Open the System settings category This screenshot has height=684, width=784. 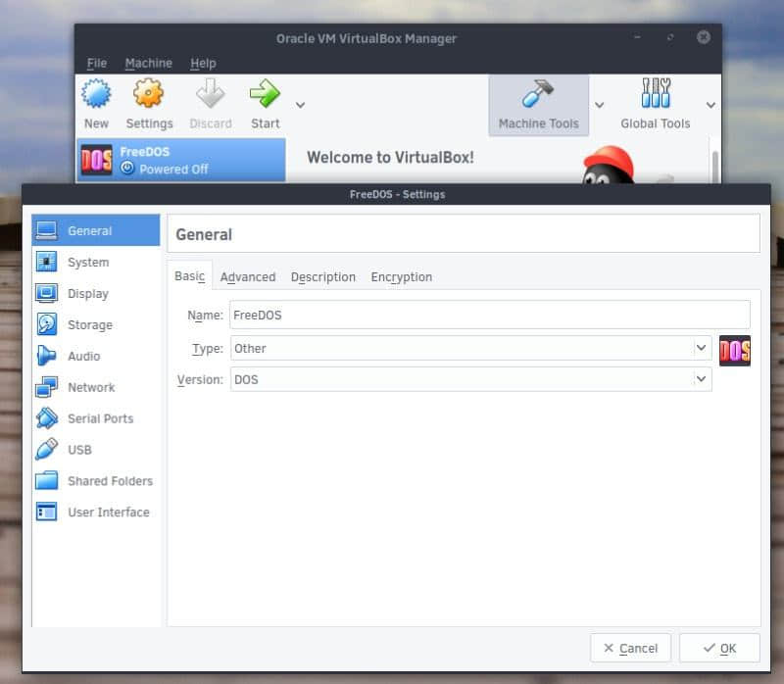(96, 262)
